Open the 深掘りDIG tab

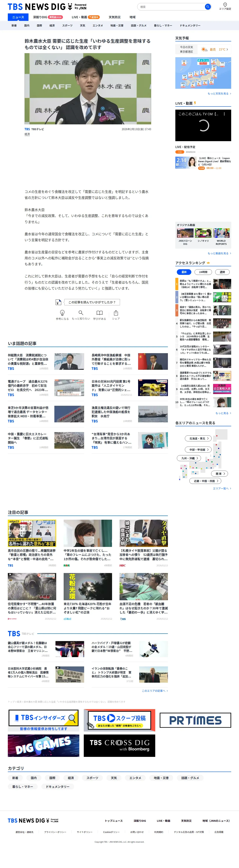click(x=40, y=17)
